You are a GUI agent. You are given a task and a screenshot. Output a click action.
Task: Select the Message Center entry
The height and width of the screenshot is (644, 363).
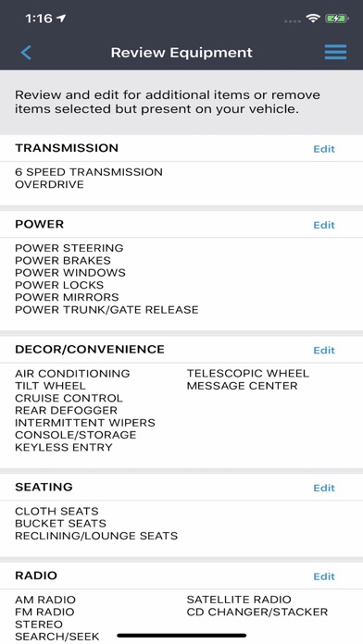tap(242, 386)
